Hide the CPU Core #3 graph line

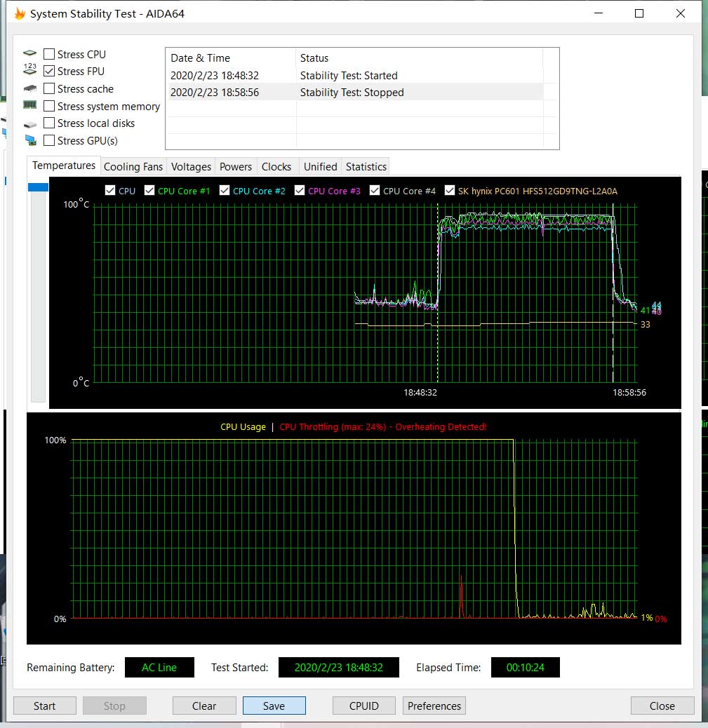[x=300, y=190]
